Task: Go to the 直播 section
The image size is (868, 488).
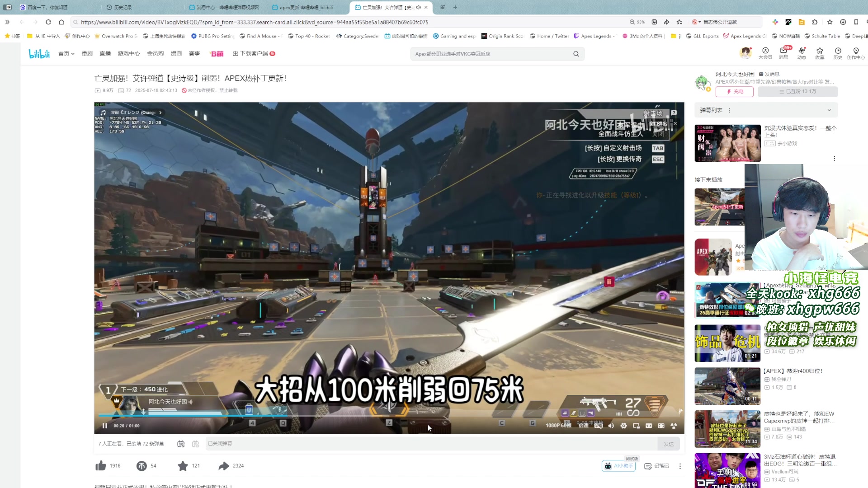Action: 105,54
